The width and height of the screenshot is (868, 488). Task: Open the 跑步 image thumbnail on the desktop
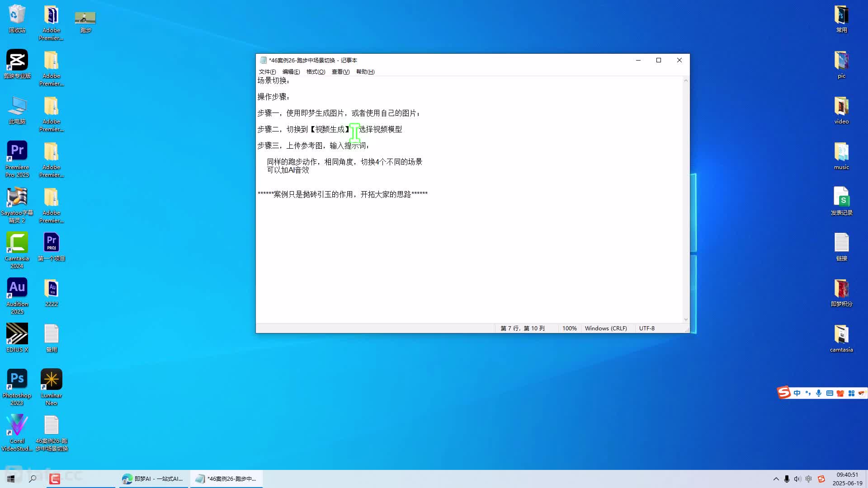[x=85, y=18]
